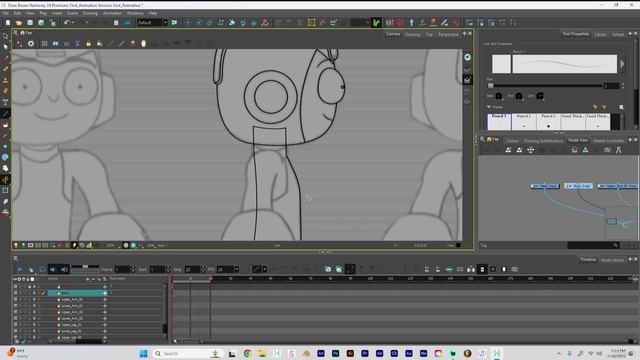
Task: Open the Join style dropdown
Action: (x=540, y=96)
